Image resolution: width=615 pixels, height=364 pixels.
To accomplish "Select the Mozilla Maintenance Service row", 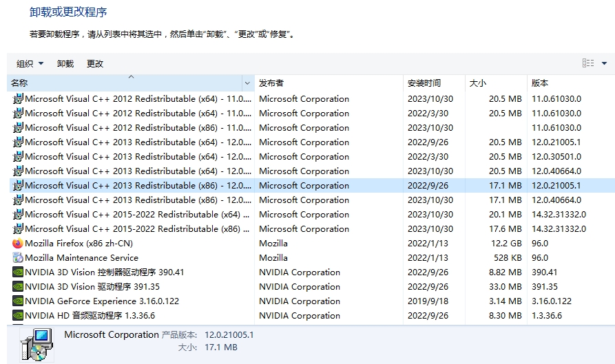I will point(81,258).
